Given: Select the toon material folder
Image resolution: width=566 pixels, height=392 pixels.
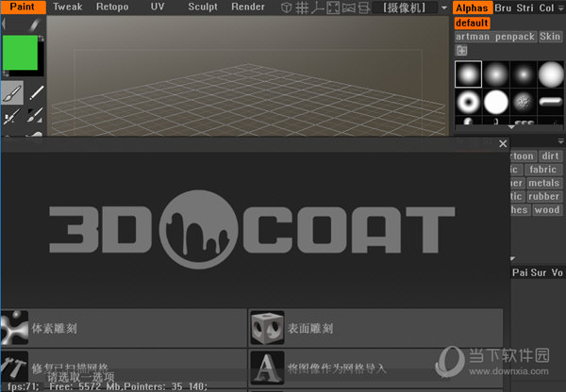Looking at the screenshot, I should point(523,156).
